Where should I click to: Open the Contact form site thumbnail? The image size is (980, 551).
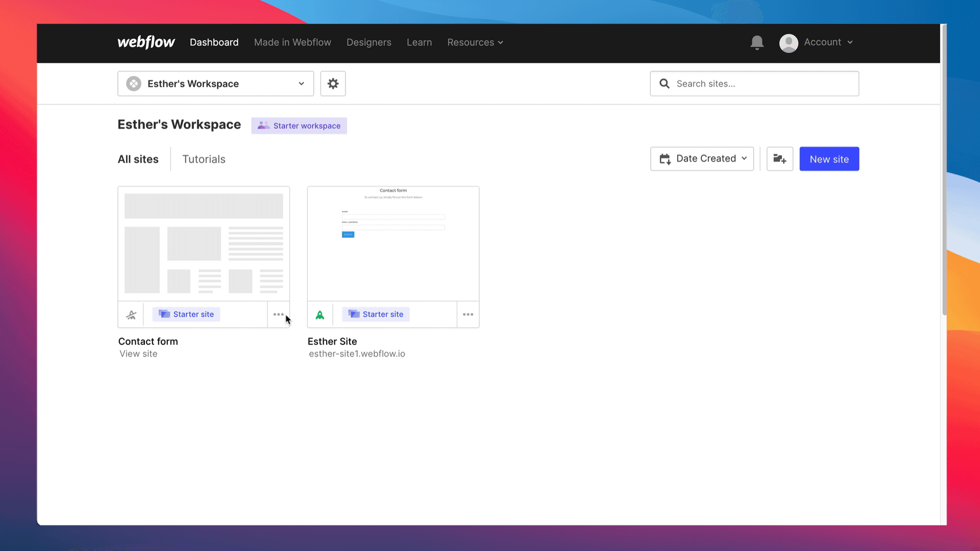pos(204,244)
